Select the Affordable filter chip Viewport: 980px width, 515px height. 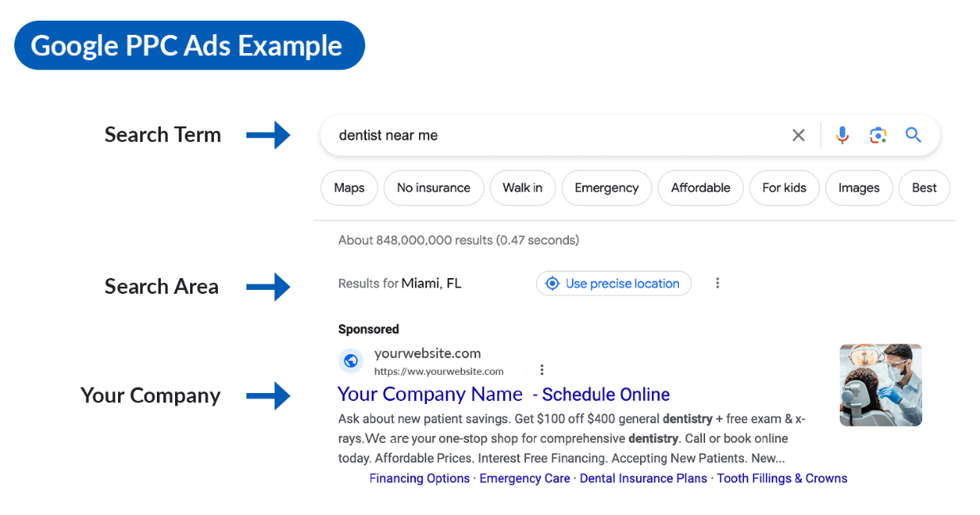[700, 188]
